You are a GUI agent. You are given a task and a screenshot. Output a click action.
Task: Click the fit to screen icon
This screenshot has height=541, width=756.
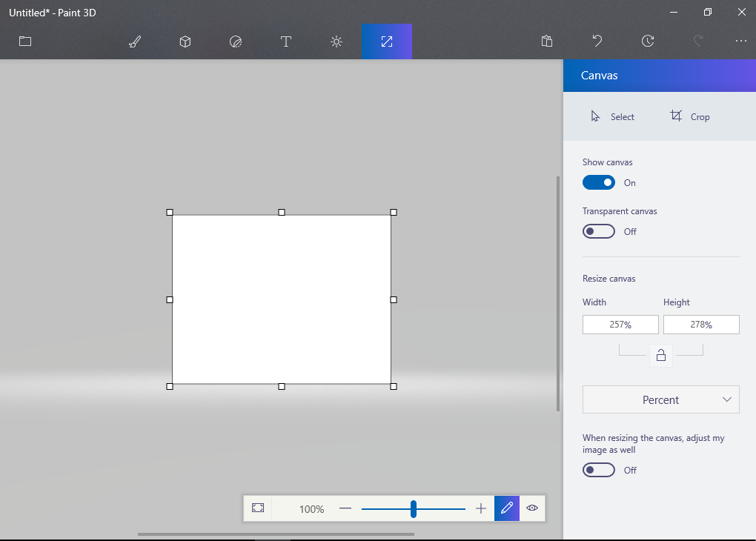pyautogui.click(x=258, y=508)
